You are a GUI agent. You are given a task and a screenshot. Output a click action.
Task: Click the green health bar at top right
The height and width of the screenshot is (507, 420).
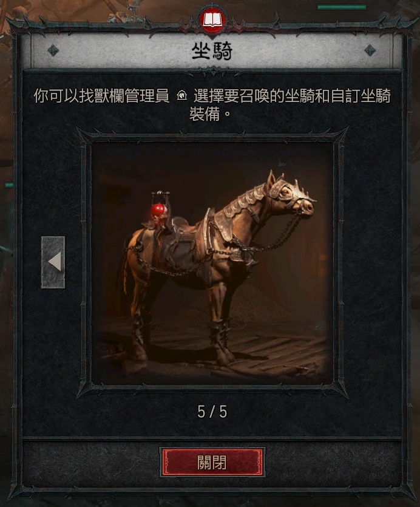click(x=342, y=7)
